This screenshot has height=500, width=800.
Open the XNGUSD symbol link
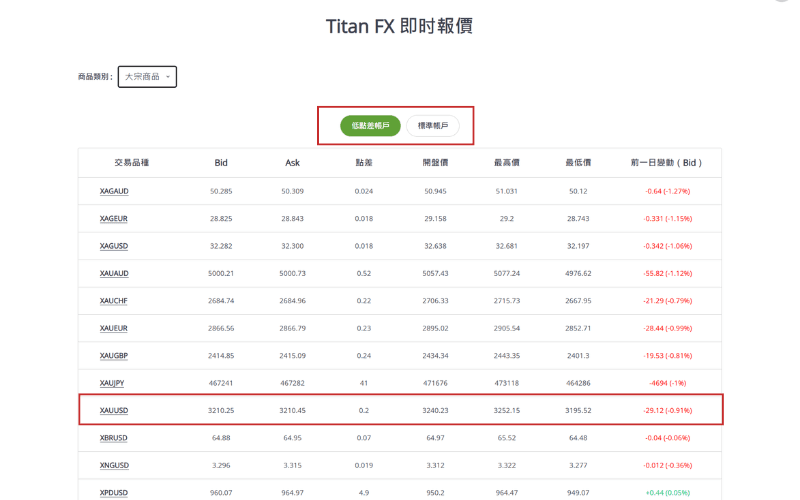[x=114, y=465]
